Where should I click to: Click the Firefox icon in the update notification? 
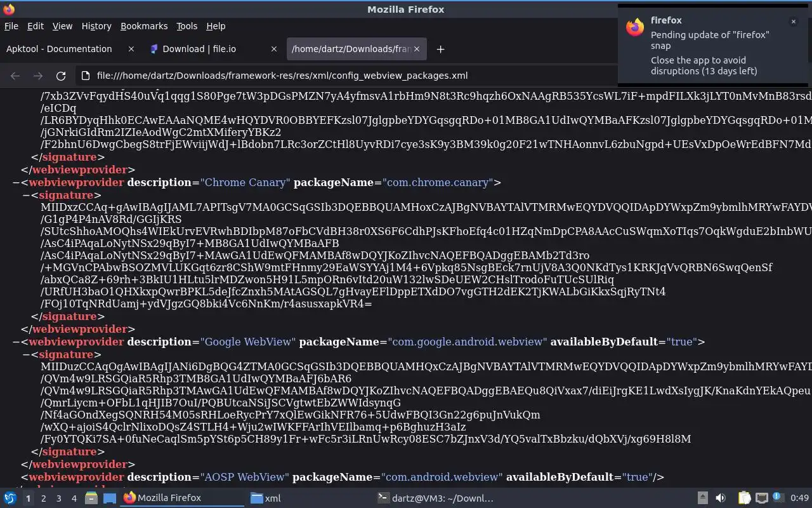click(x=635, y=27)
